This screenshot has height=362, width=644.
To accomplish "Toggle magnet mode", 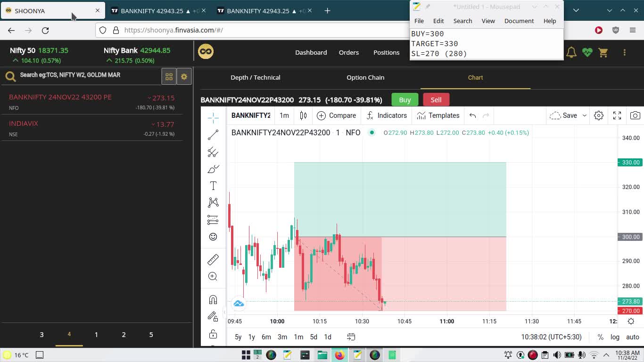I will (x=213, y=300).
